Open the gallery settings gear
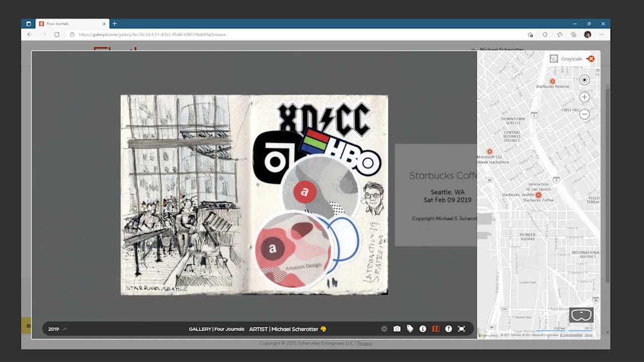644x362 pixels. point(384,329)
